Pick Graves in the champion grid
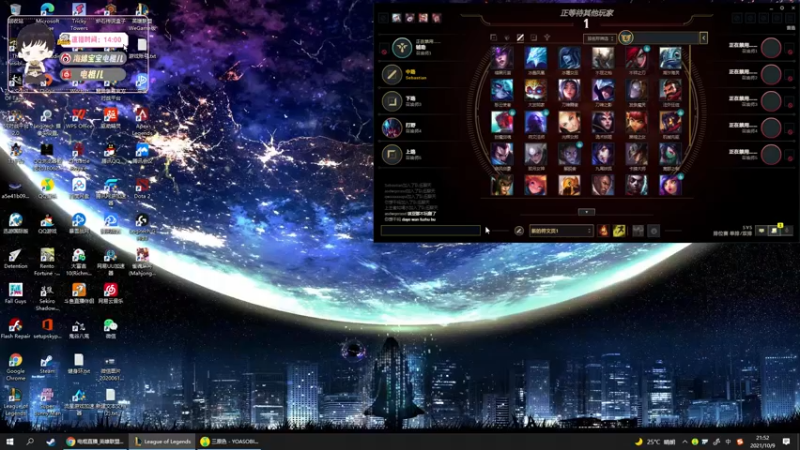800x450 pixels. 670,90
